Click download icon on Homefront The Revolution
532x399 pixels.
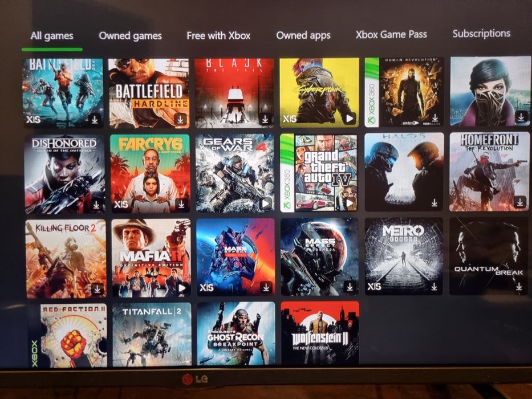pyautogui.click(x=520, y=202)
